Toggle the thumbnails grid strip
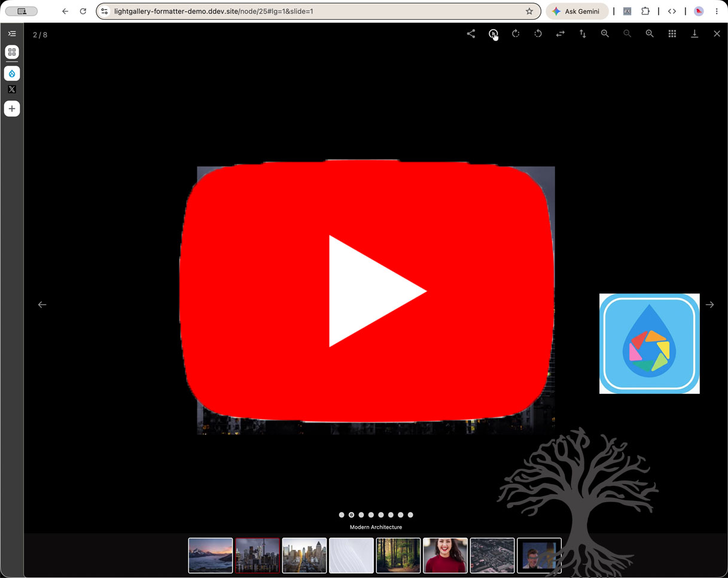728x578 pixels. (x=672, y=34)
